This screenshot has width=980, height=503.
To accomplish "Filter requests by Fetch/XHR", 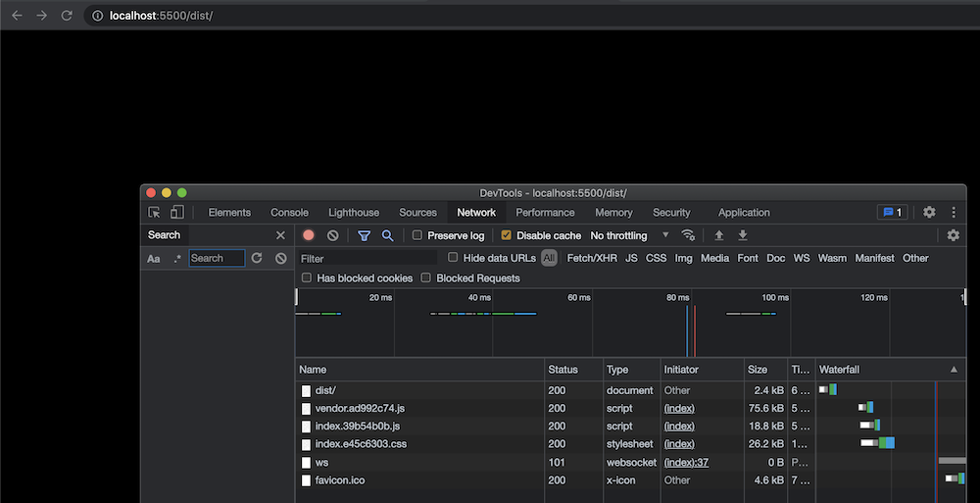I will click(592, 258).
